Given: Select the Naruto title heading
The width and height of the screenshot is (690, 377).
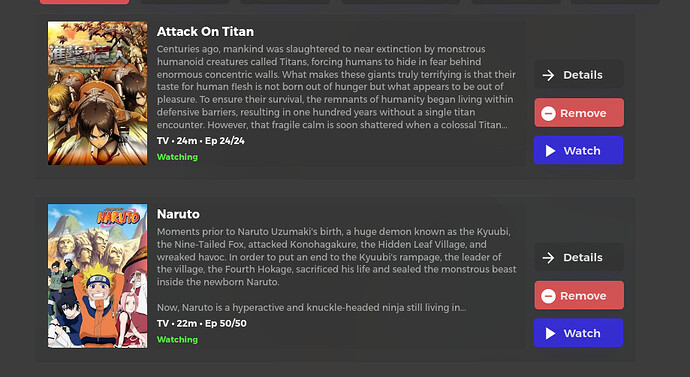Looking at the screenshot, I should click(x=178, y=214).
